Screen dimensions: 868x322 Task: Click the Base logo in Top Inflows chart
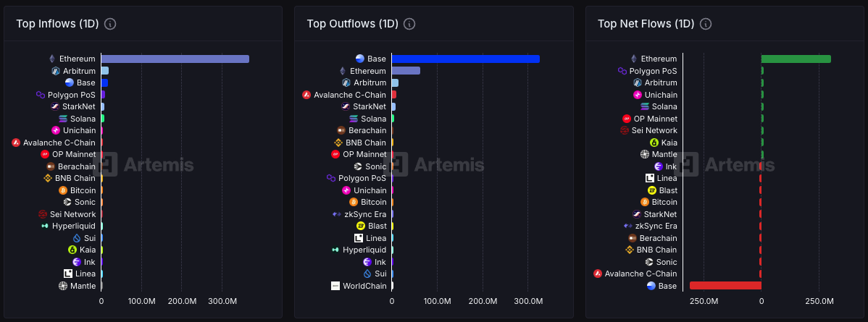[70, 82]
